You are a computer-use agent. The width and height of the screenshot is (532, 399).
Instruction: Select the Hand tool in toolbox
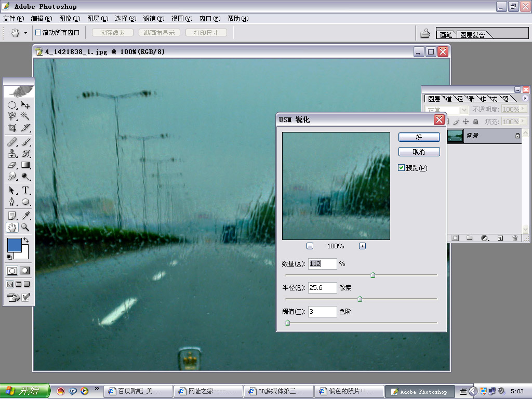pyautogui.click(x=12, y=227)
